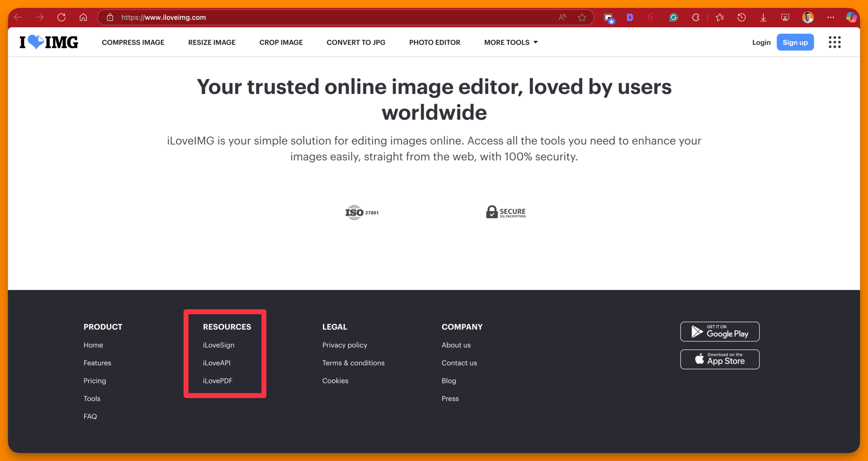
Task: Open Crop Image tool
Action: pos(281,42)
